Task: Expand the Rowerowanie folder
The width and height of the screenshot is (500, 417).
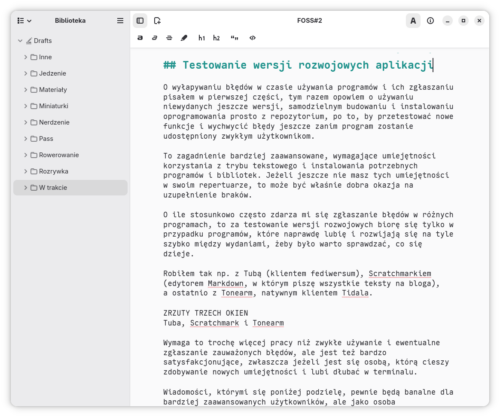Action: [x=26, y=155]
